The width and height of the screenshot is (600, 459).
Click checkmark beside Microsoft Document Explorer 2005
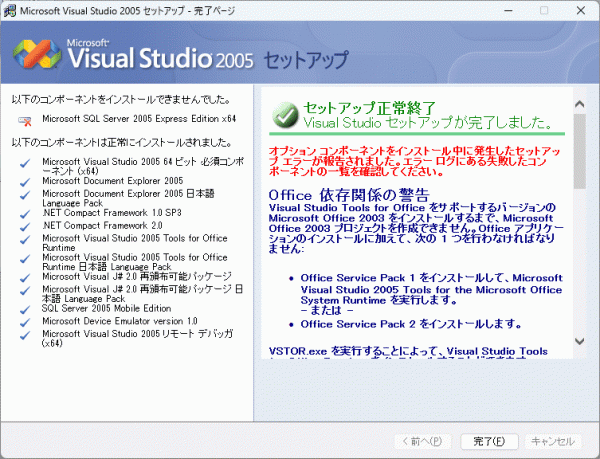click(x=25, y=182)
